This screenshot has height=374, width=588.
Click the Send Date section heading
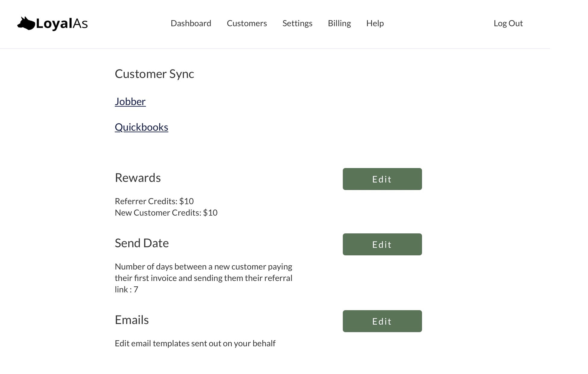click(x=142, y=243)
